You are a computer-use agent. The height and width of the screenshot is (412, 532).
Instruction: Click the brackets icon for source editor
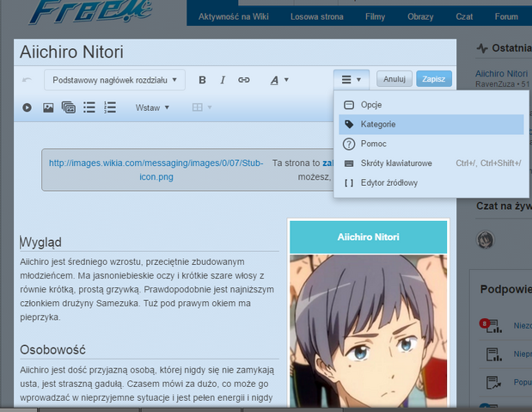point(349,183)
